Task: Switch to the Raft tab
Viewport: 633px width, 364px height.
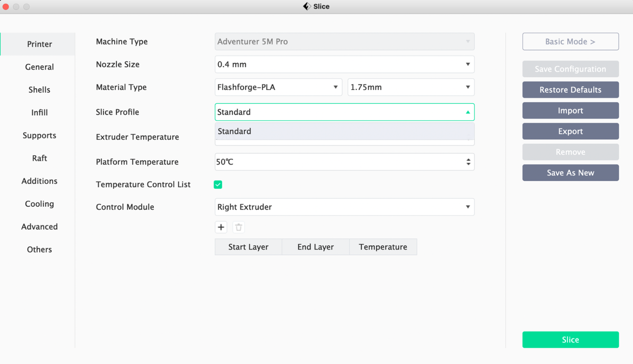Action: tap(38, 158)
